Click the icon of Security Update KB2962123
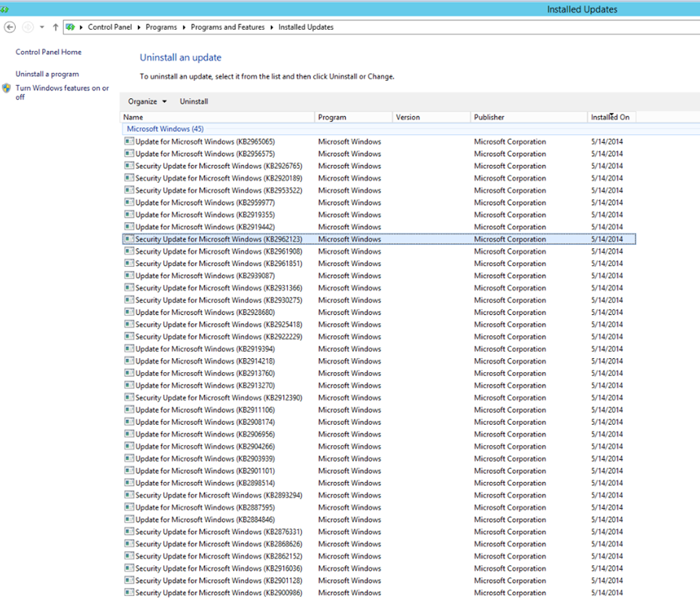Screen dimensions: 700x603 pyautogui.click(x=129, y=239)
